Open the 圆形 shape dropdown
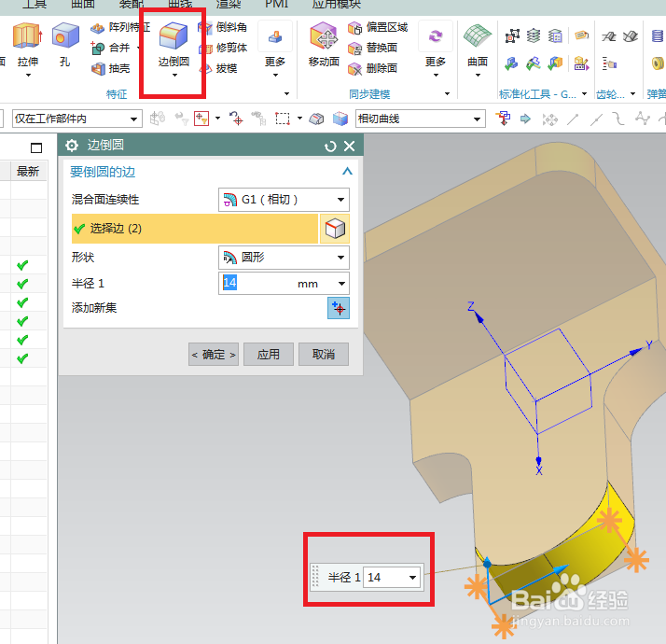This screenshot has width=666, height=644. pyautogui.click(x=284, y=258)
